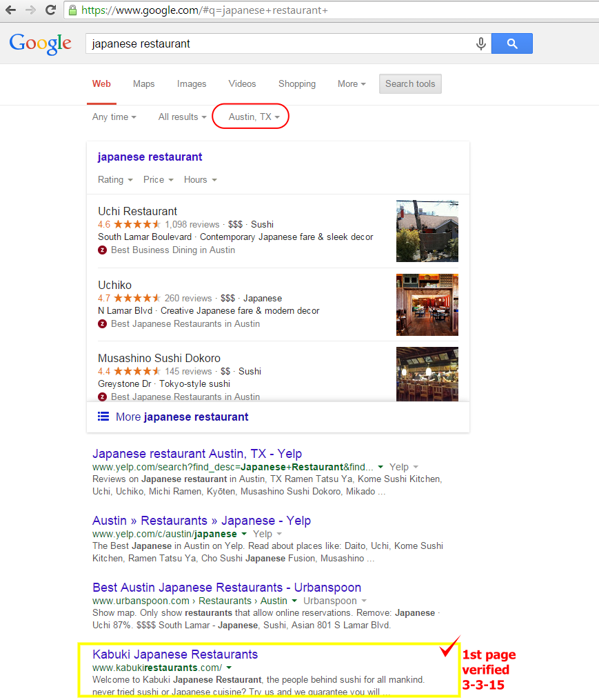Open Austin » Restaurants » Japanese - Yelp result

point(201,521)
